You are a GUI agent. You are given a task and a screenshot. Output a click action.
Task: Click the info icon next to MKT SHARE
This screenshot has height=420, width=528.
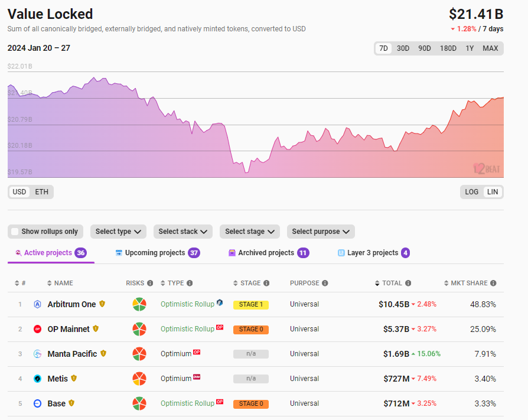pos(493,284)
